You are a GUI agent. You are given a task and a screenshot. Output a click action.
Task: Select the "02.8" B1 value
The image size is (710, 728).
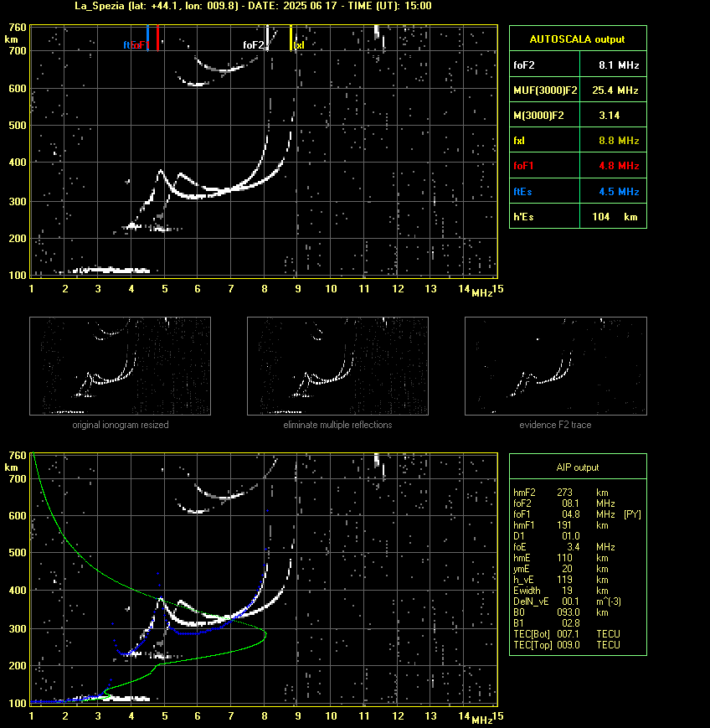(570, 623)
